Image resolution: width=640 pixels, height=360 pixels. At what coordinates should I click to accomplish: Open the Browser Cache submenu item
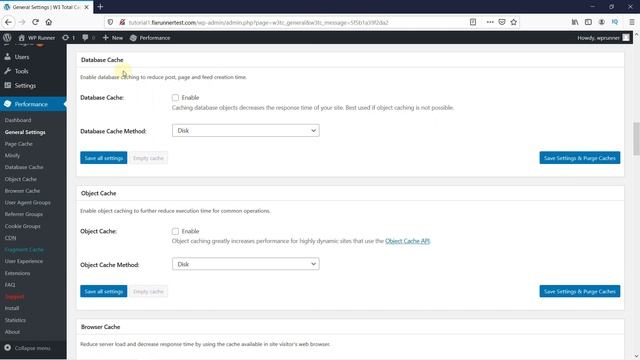[x=22, y=191]
